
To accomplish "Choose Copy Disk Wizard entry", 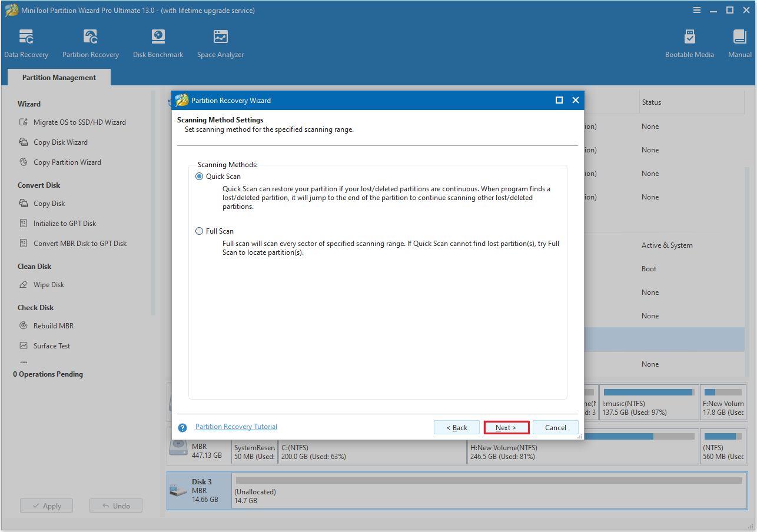I will [61, 142].
